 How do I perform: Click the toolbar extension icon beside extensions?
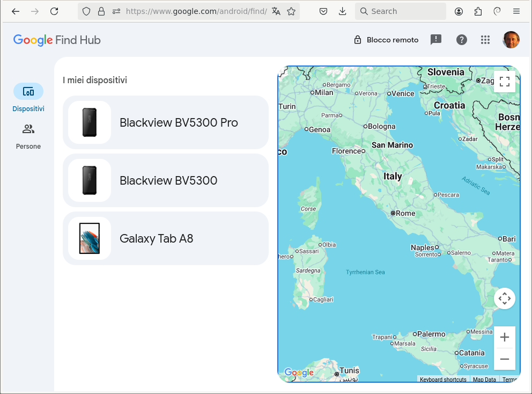coord(497,12)
